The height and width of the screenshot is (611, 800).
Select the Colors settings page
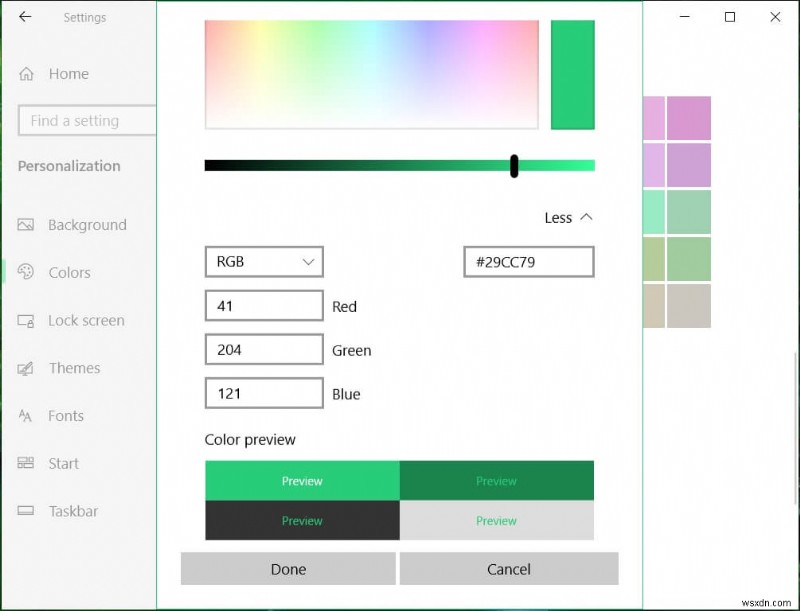click(69, 272)
